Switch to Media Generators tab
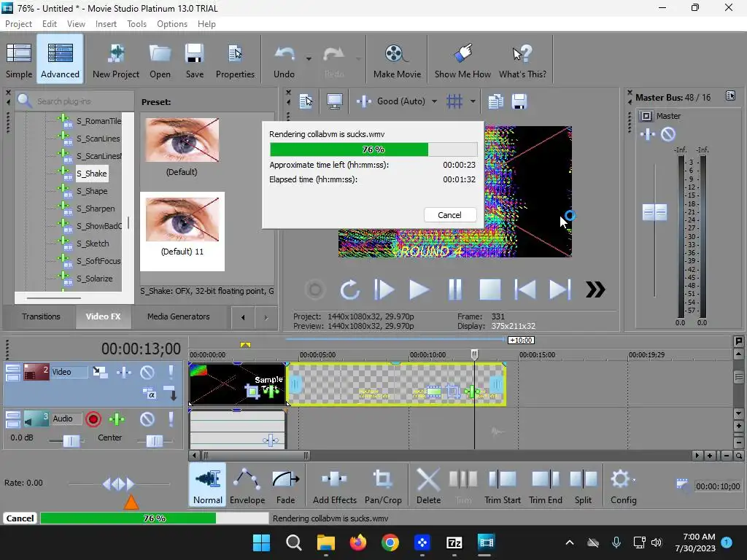Image resolution: width=747 pixels, height=560 pixels. tap(178, 316)
